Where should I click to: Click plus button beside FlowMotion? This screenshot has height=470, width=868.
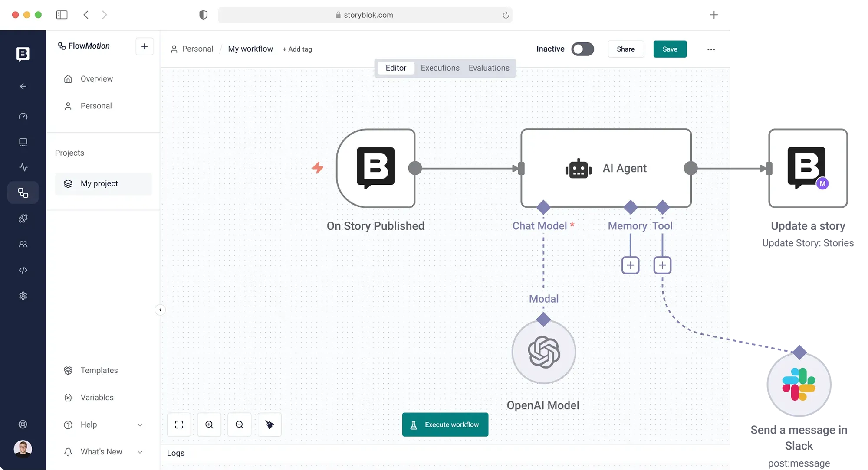[145, 46]
